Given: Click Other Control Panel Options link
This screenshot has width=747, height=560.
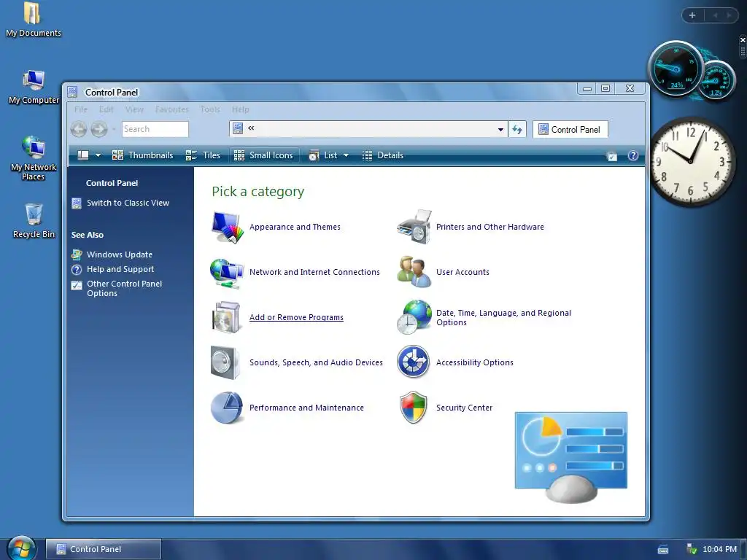Looking at the screenshot, I should [124, 289].
